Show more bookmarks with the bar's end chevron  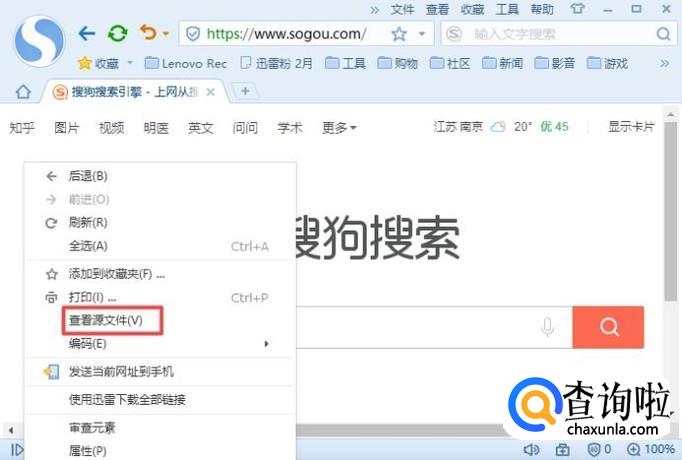tap(665, 63)
